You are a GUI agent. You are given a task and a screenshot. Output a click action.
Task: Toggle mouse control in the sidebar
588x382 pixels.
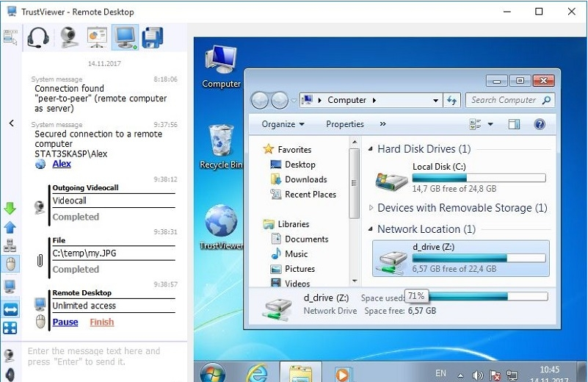tap(10, 264)
